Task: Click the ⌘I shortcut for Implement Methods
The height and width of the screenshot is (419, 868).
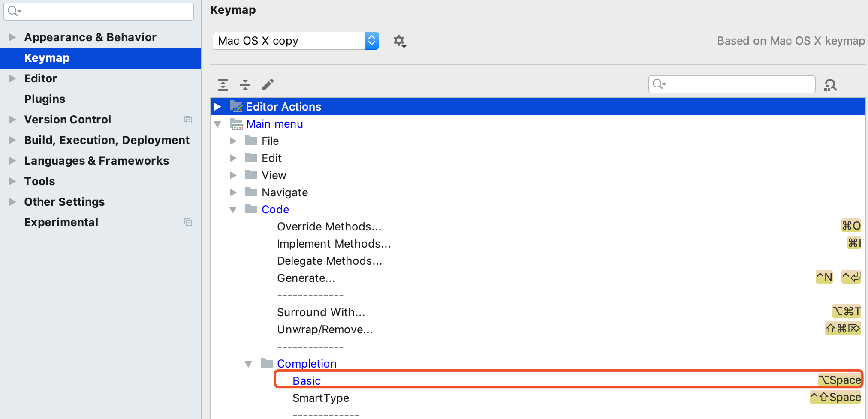Action: coord(854,243)
